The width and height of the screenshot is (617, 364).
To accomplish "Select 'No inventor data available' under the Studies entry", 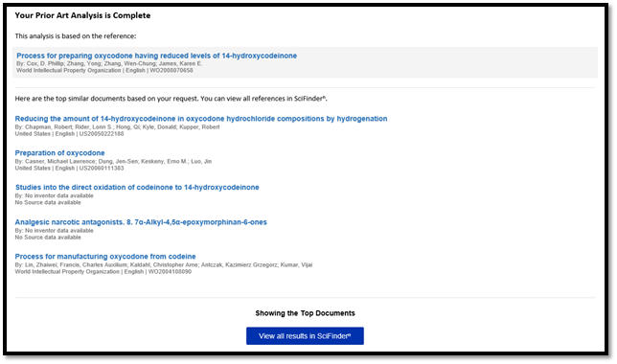I will [59, 195].
